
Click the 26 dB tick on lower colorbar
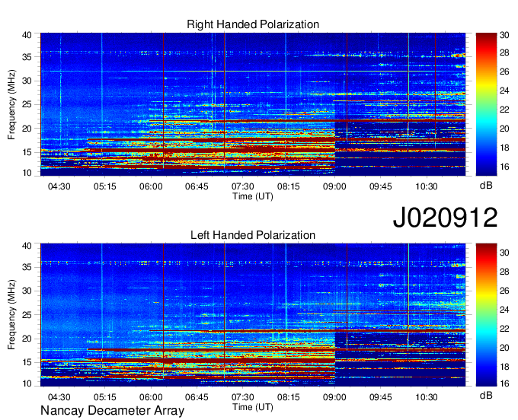(x=504, y=291)
